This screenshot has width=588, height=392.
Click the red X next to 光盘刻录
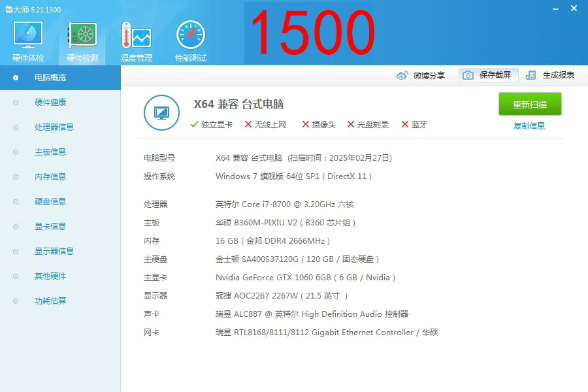coord(351,124)
